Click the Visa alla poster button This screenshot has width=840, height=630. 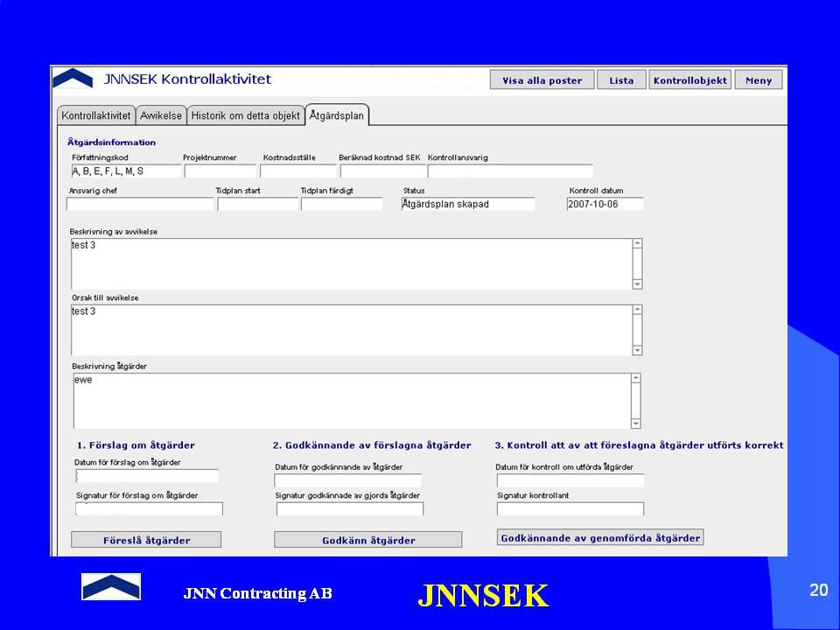coord(542,80)
